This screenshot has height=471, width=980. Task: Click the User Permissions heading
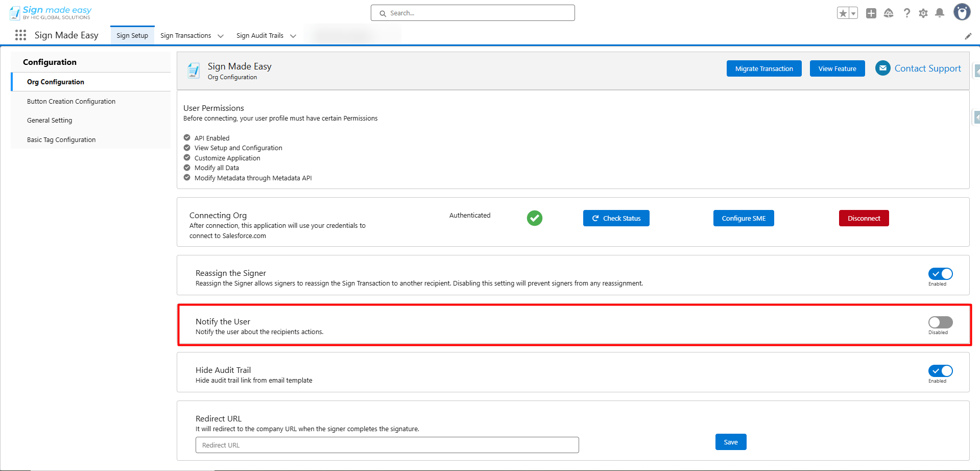point(213,108)
